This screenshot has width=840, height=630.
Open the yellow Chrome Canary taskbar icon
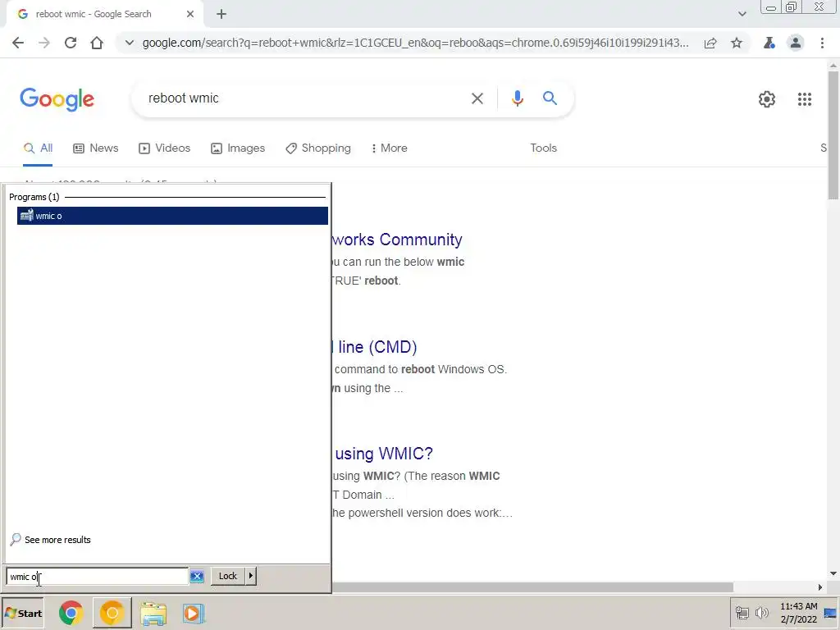pos(112,614)
